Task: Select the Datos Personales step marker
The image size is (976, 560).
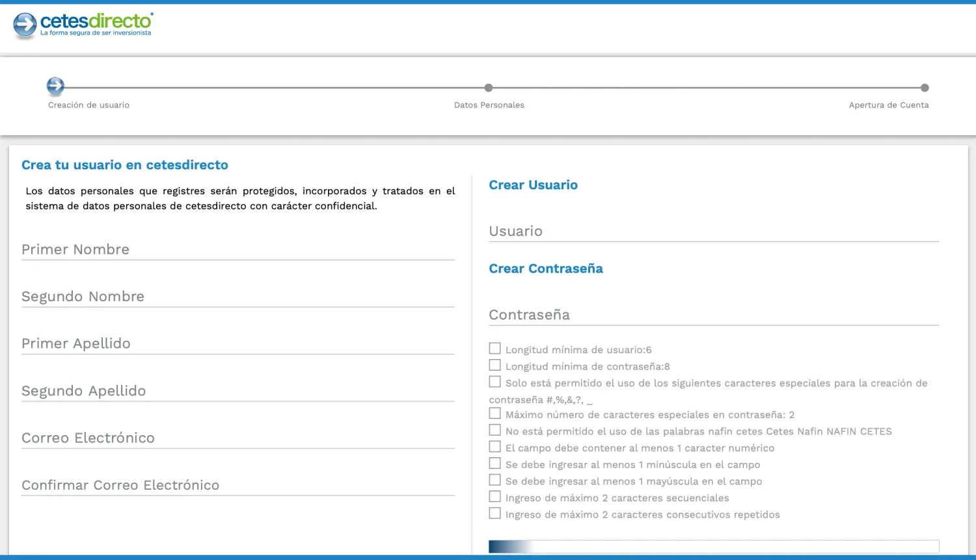Action: click(489, 88)
